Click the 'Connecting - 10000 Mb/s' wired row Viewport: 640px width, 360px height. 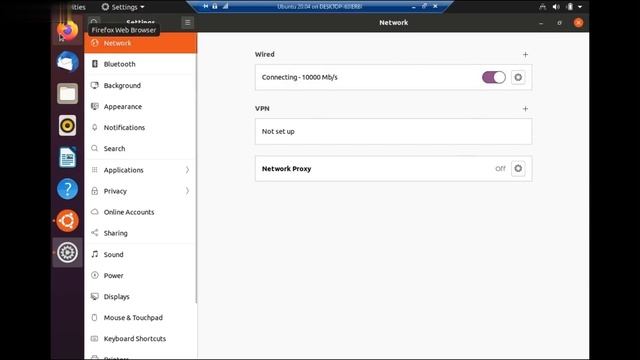pos(393,77)
